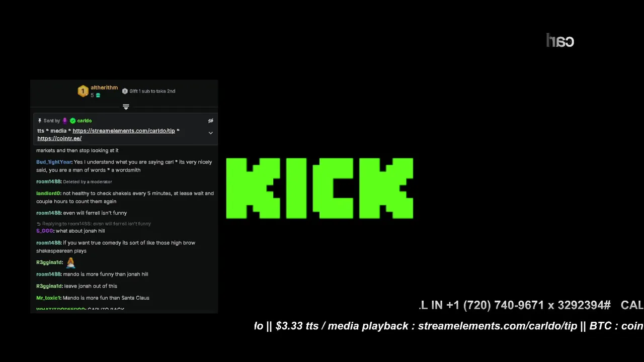Viewport: 644px width, 362px height.
Task: Click the message "what about jonah hill"
Action: pyautogui.click(x=80, y=231)
